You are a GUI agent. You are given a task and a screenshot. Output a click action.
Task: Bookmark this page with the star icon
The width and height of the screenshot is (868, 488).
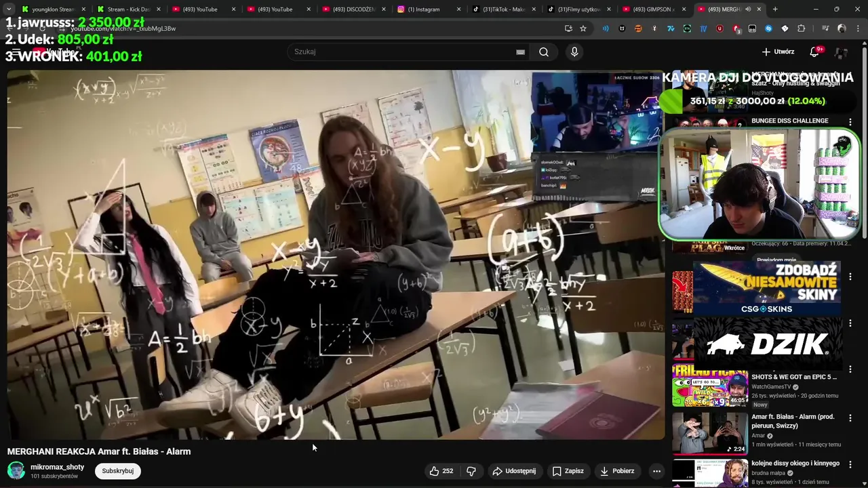(x=583, y=28)
